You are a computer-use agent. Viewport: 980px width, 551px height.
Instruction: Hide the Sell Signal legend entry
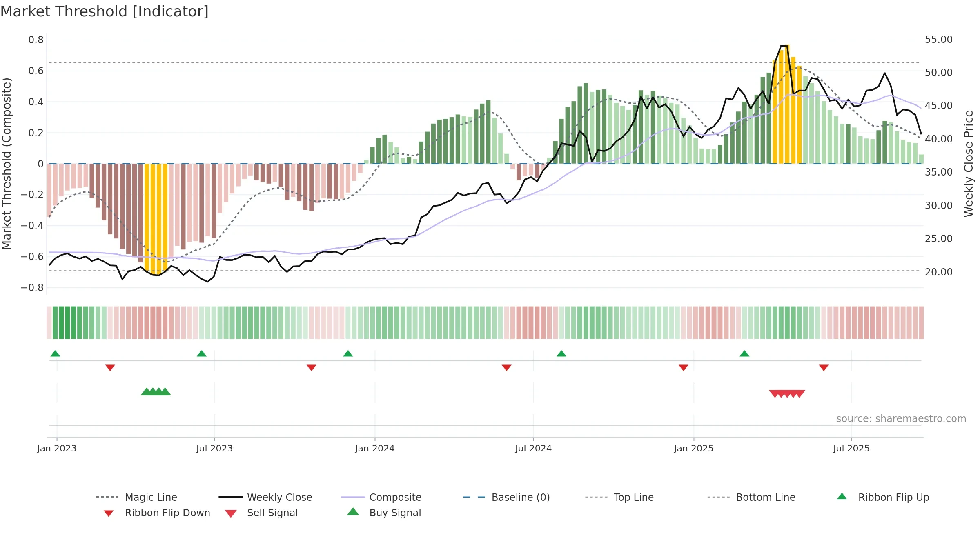pos(261,513)
